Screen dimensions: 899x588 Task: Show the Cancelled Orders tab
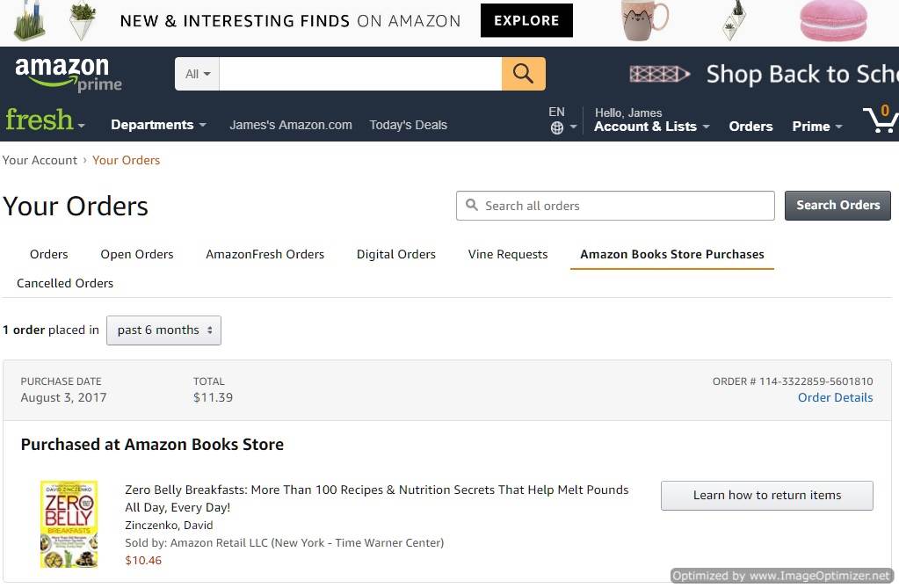tap(65, 283)
